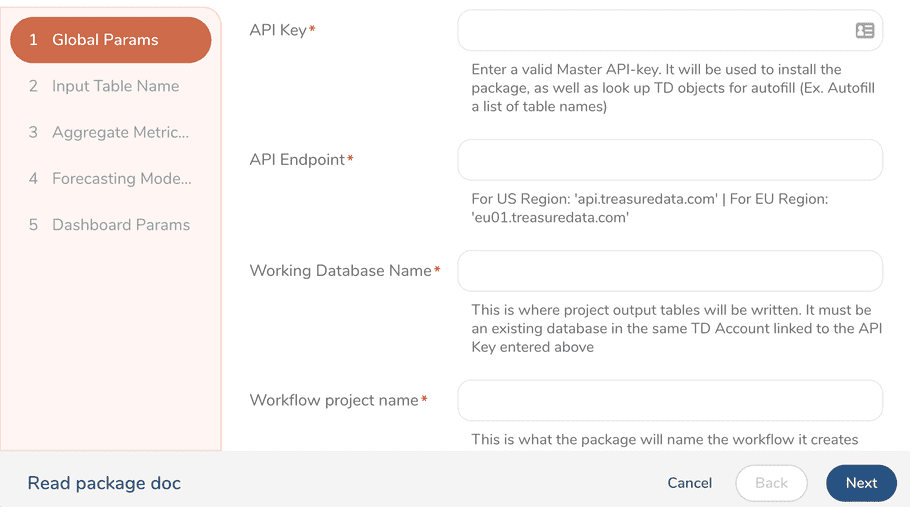Click the 'This is where project output tables' hint

coord(677,328)
